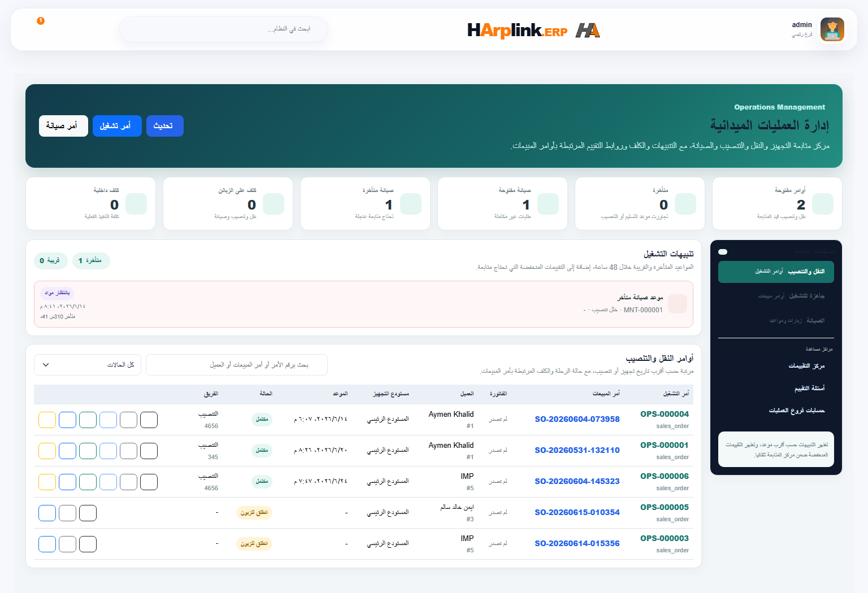Open sales order SO-20260604-073958

tap(577, 419)
